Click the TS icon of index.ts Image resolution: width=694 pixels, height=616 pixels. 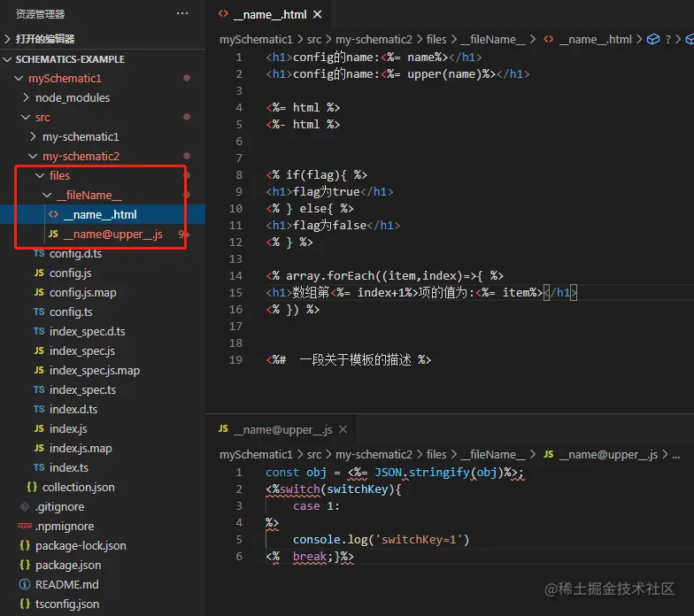click(x=39, y=467)
